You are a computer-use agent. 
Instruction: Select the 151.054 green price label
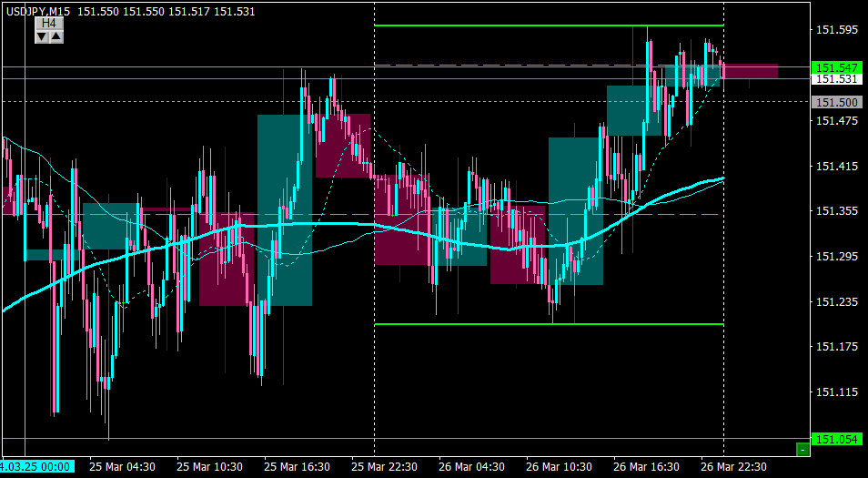click(836, 439)
